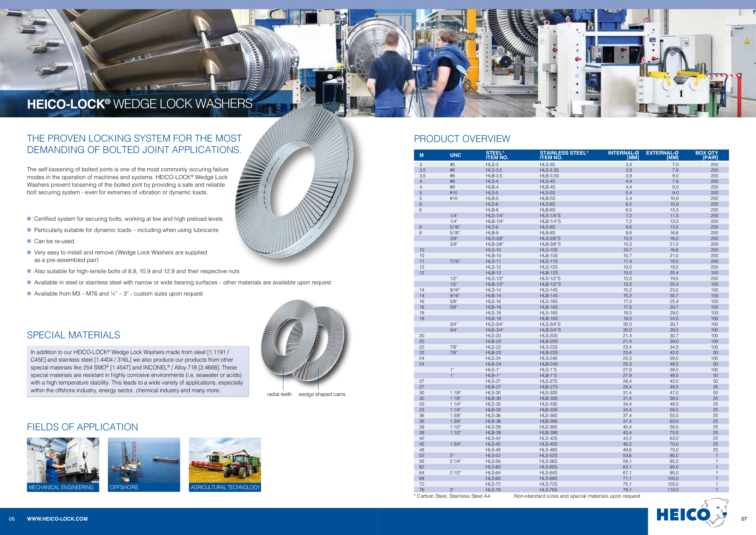Click the Internal-Ø column header
Viewport: 756px width, 535px height.
click(x=623, y=155)
